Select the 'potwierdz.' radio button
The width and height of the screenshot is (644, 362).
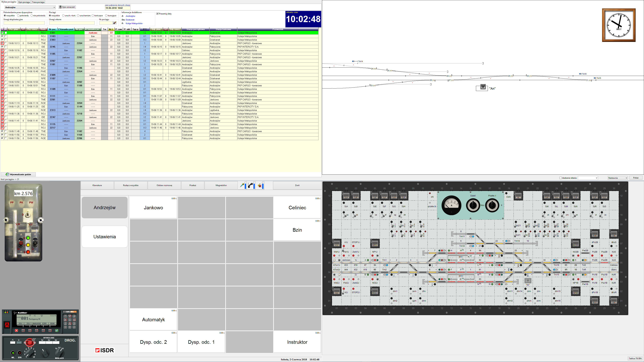click(x=18, y=15)
